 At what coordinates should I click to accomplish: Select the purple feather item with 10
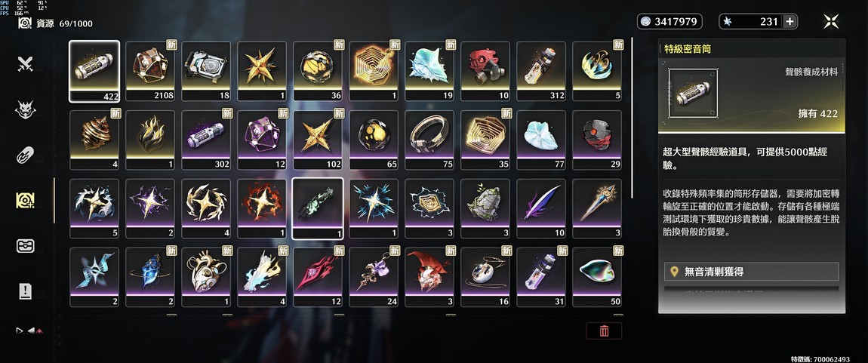coord(541,208)
